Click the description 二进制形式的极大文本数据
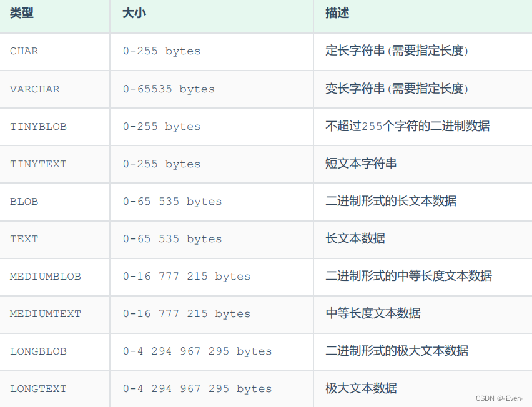This screenshot has width=532, height=407. coord(397,351)
